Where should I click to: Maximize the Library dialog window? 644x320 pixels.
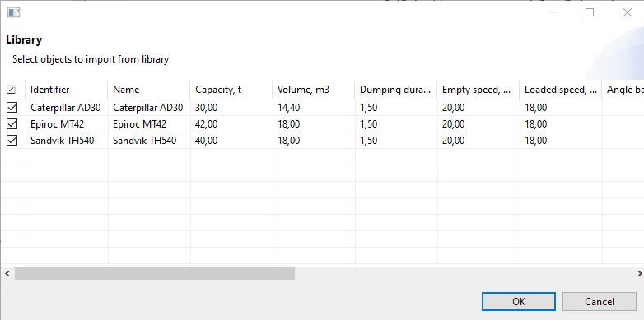[590, 12]
